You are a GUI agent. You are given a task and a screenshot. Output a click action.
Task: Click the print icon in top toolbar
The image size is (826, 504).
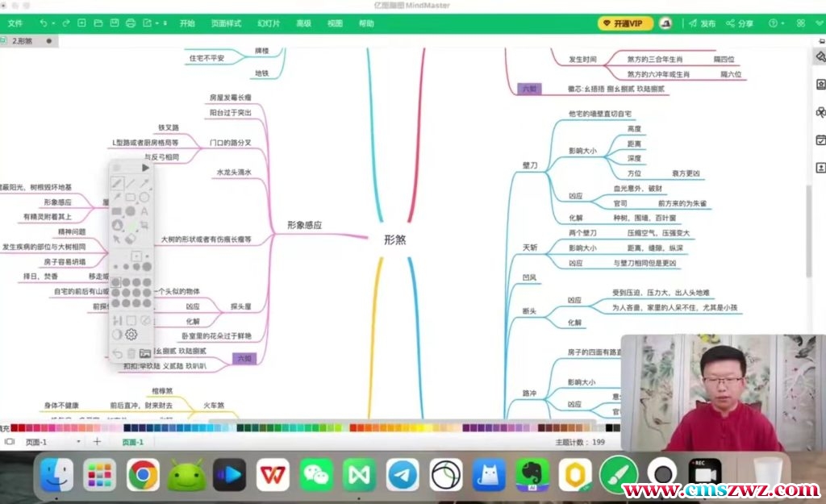click(131, 23)
